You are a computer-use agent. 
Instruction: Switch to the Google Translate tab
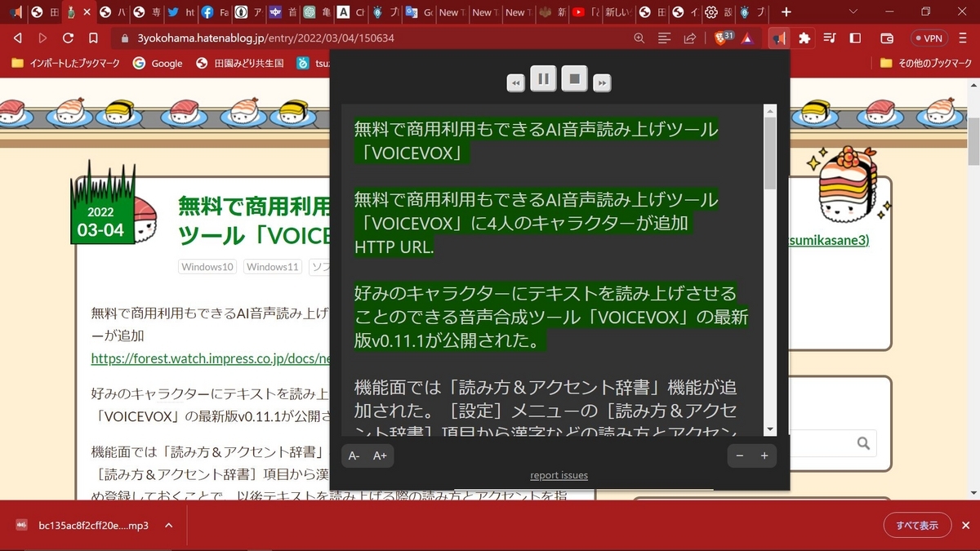pos(419,12)
